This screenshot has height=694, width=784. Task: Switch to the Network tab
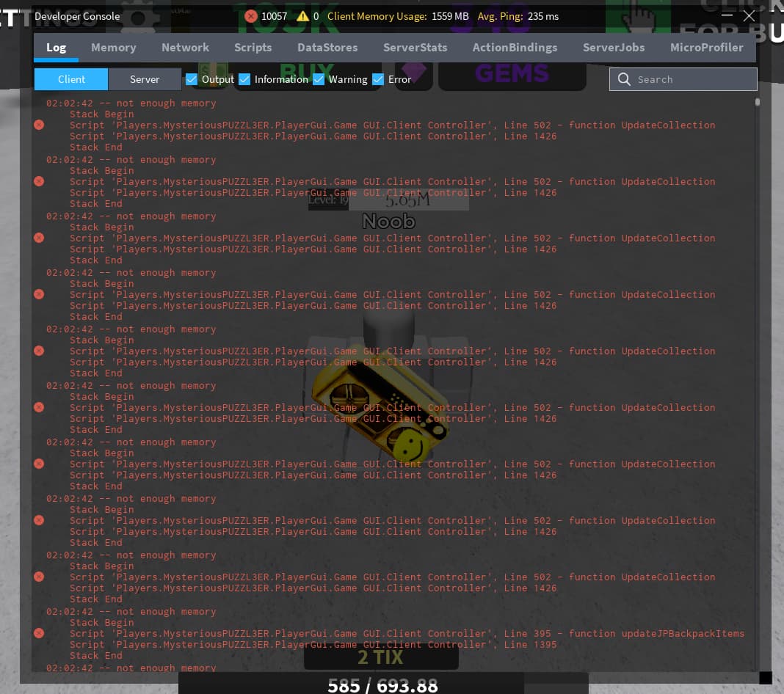coord(185,48)
